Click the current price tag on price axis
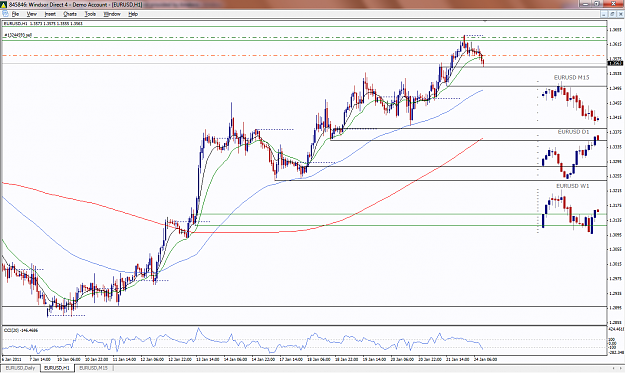Viewport: 625px width, 373px height. 615,63
